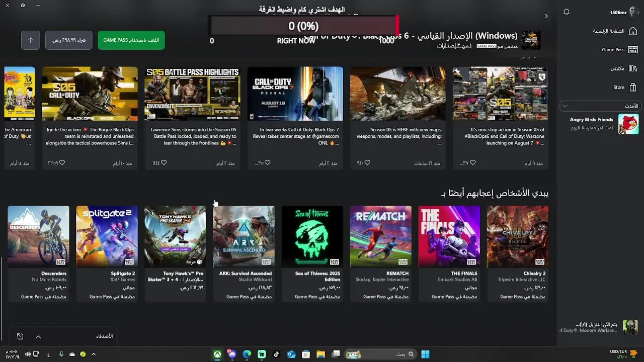Click the 1047 Games publisher text
This screenshot has width=644, height=362.
click(123, 280)
